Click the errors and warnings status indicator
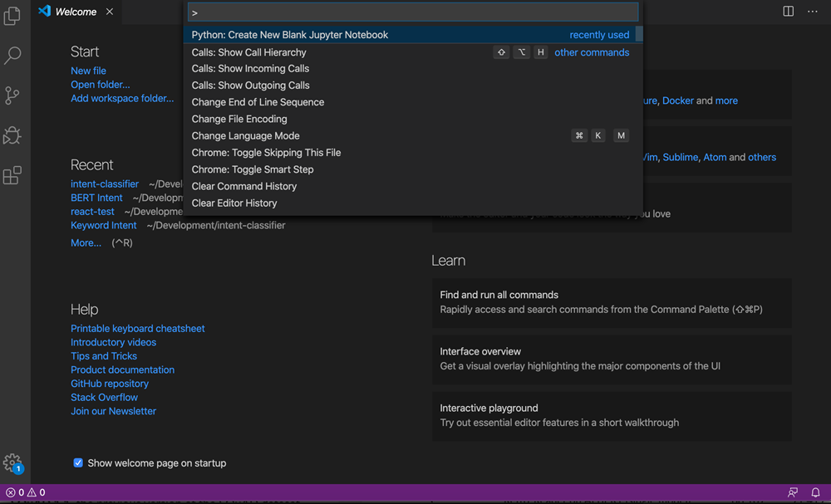Viewport: 831px width, 504px height. [26, 492]
